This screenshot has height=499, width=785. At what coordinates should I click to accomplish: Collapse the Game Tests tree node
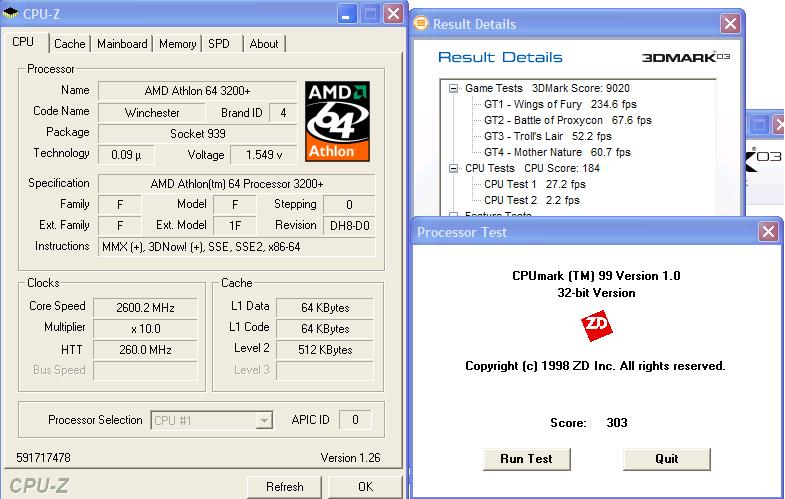click(454, 89)
